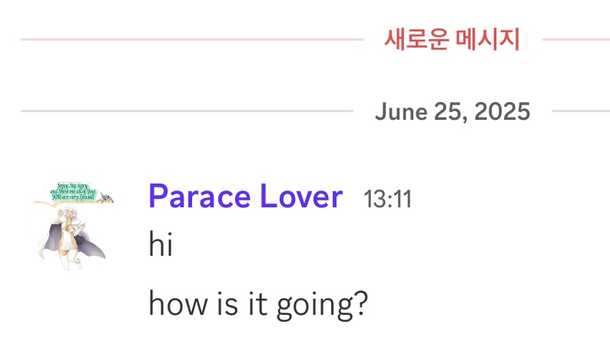Click the word "Lover" in the username
This screenshot has width=610, height=364.
pyautogui.click(x=301, y=197)
